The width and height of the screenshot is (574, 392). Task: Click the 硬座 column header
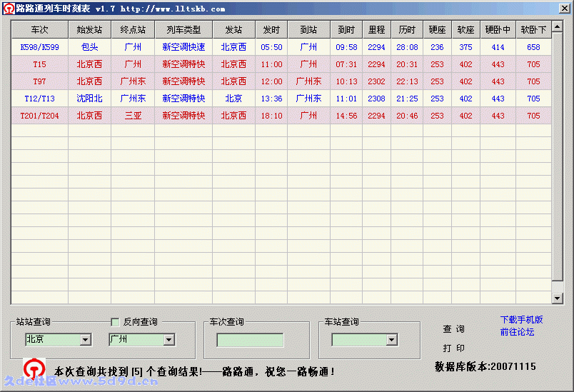coord(437,30)
